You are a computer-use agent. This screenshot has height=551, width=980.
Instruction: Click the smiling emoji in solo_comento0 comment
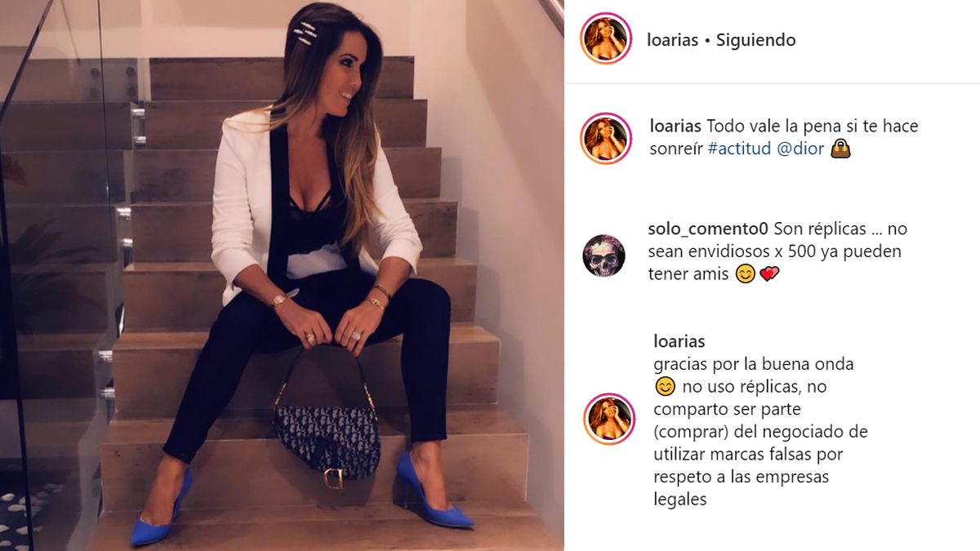click(745, 274)
